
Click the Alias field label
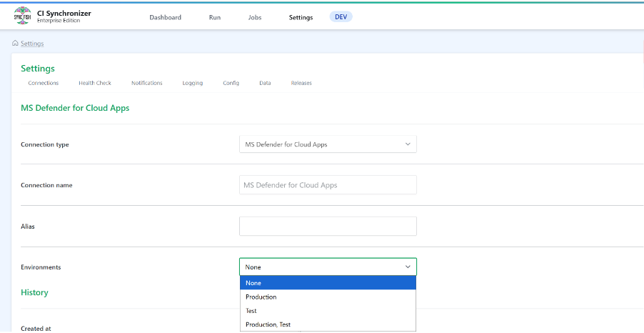click(x=28, y=227)
